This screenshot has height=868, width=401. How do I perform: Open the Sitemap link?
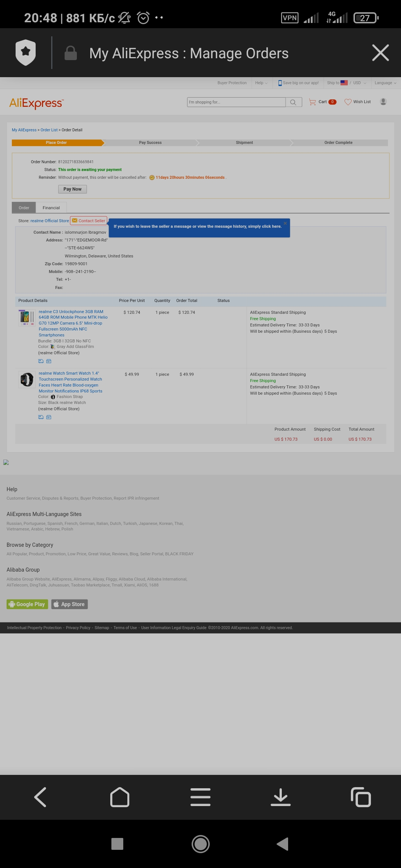tap(102, 628)
